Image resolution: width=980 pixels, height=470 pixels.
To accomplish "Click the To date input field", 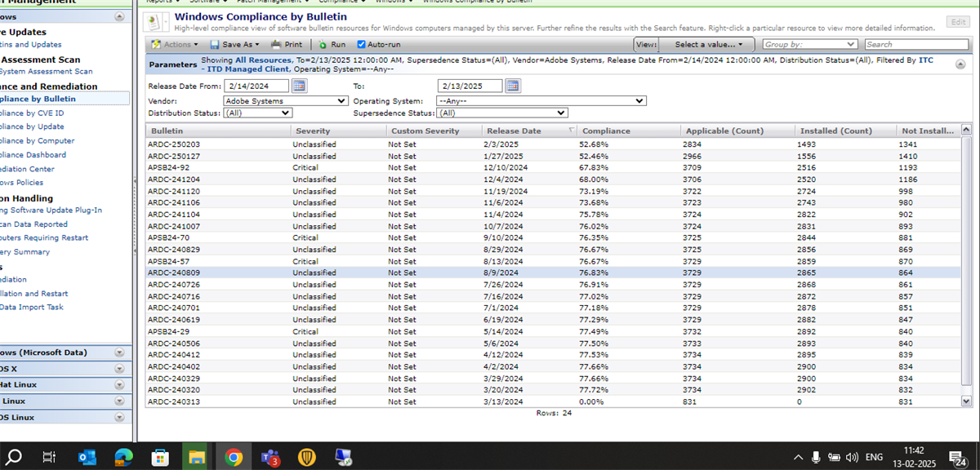I will [x=470, y=86].
